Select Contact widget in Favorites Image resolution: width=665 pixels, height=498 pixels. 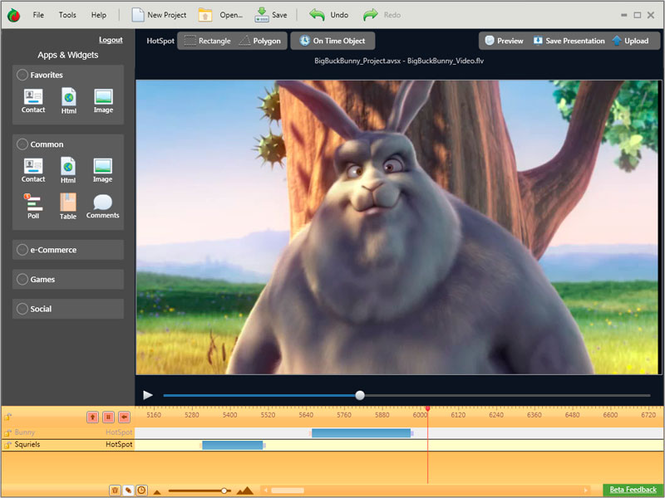33,101
